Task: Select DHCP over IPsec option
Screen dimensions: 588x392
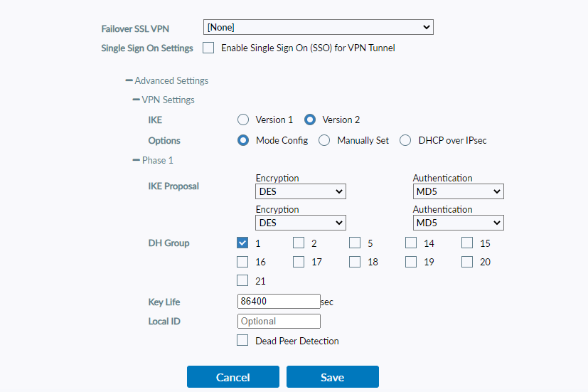Action: [405, 140]
